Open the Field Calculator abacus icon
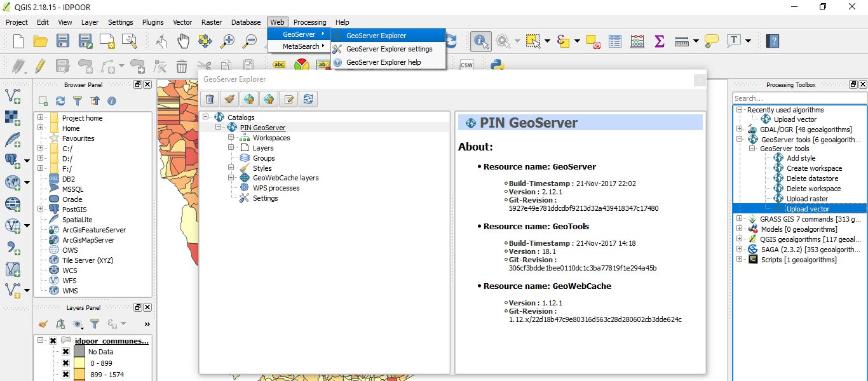The width and height of the screenshot is (868, 381). 637,41
